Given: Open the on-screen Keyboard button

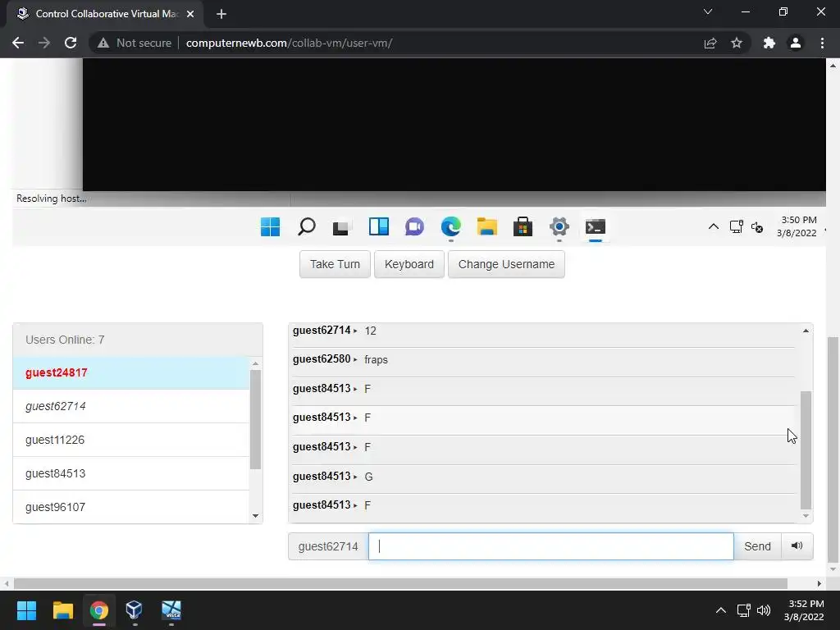Looking at the screenshot, I should pos(409,264).
